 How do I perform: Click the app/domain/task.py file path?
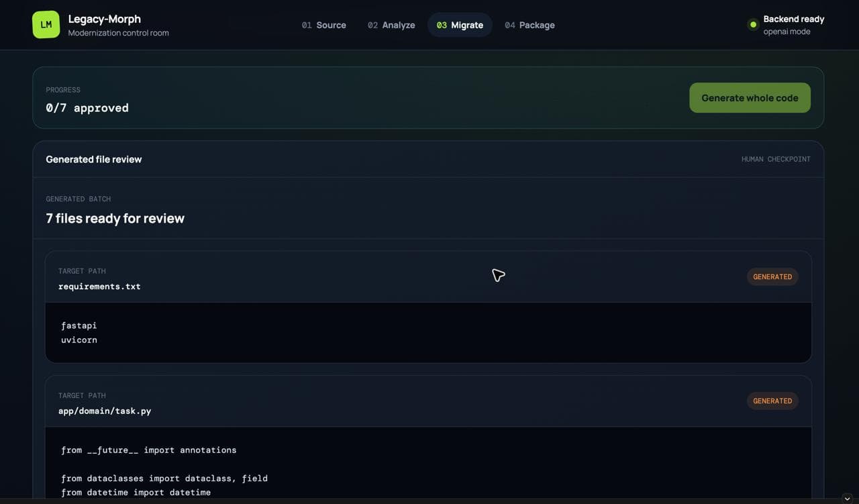[105, 411]
